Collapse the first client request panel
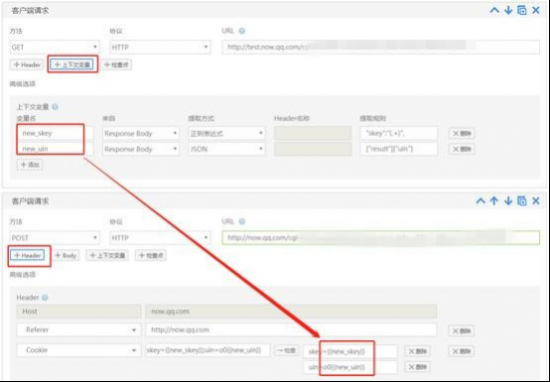The width and height of the screenshot is (550, 382). click(494, 10)
